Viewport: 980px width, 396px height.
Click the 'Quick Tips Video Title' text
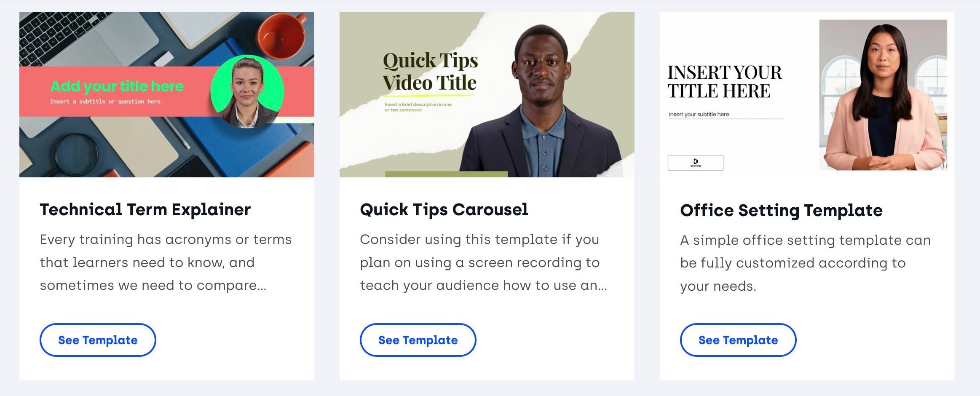[x=430, y=72]
